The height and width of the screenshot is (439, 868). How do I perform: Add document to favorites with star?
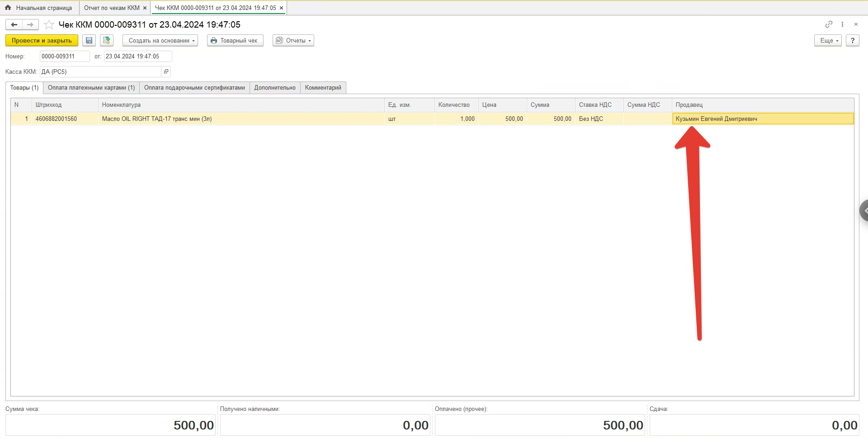pos(49,24)
